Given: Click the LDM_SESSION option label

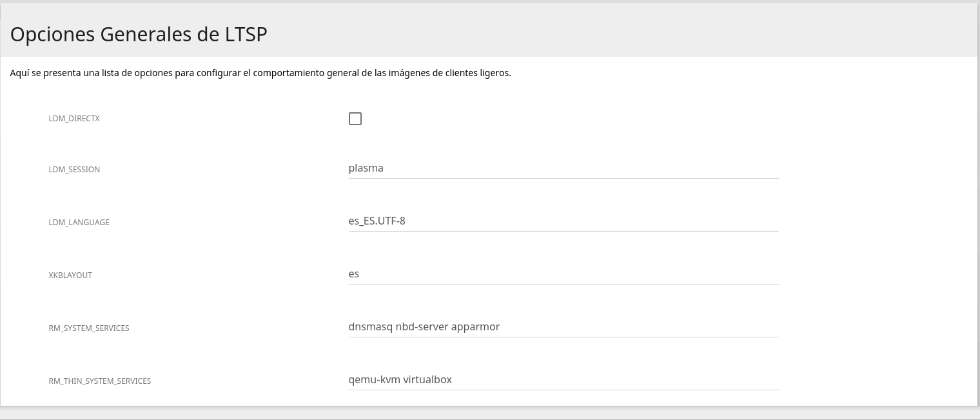Looking at the screenshot, I should [x=74, y=170].
